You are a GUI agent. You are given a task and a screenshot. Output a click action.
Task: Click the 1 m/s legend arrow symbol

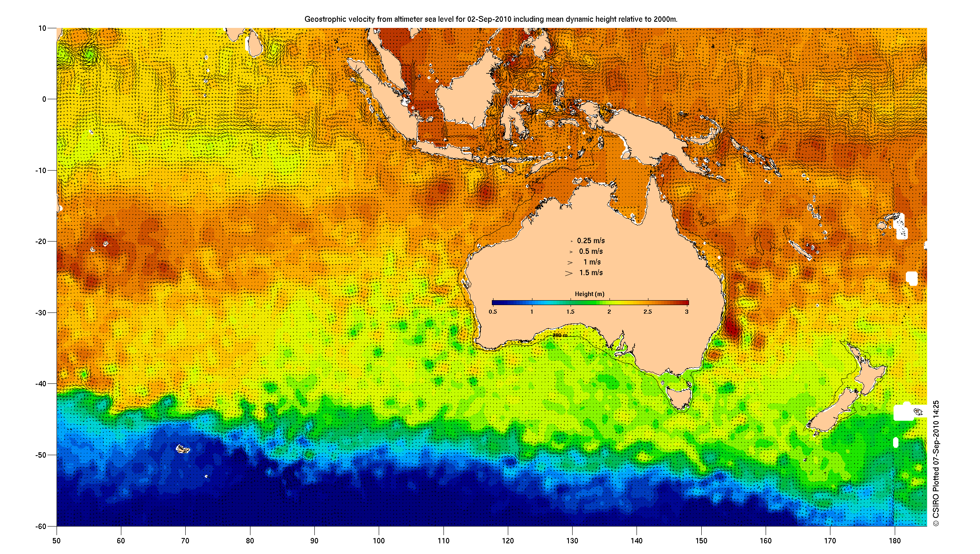(570, 262)
